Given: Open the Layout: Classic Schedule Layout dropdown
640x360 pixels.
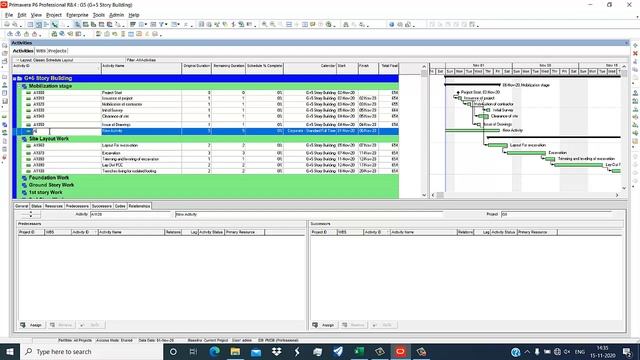Looking at the screenshot, I should 45,60.
